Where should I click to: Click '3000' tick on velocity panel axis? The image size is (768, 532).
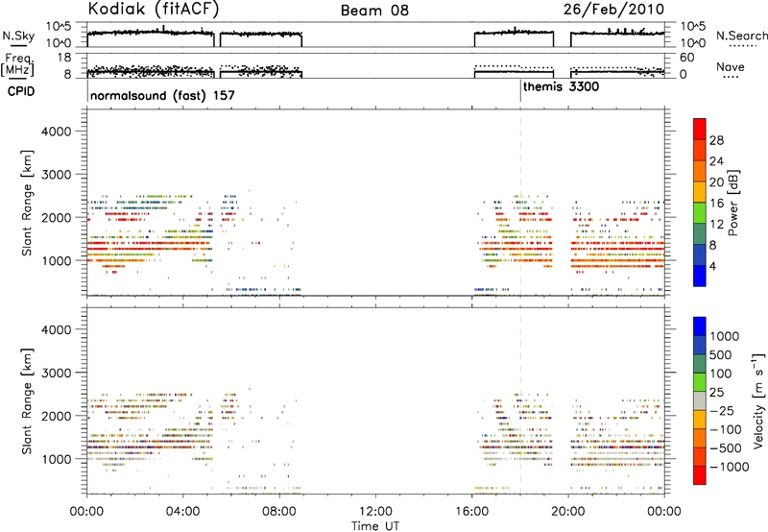[x=57, y=373]
